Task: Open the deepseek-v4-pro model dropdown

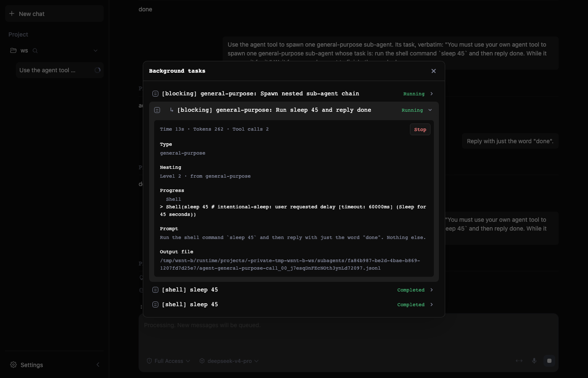Action: pyautogui.click(x=229, y=361)
